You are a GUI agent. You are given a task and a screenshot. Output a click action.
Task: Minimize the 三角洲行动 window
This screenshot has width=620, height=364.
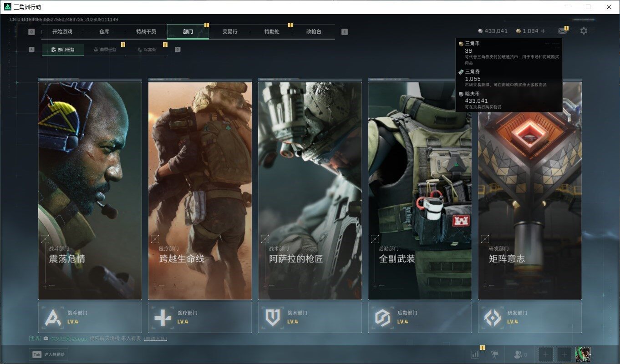point(567,7)
